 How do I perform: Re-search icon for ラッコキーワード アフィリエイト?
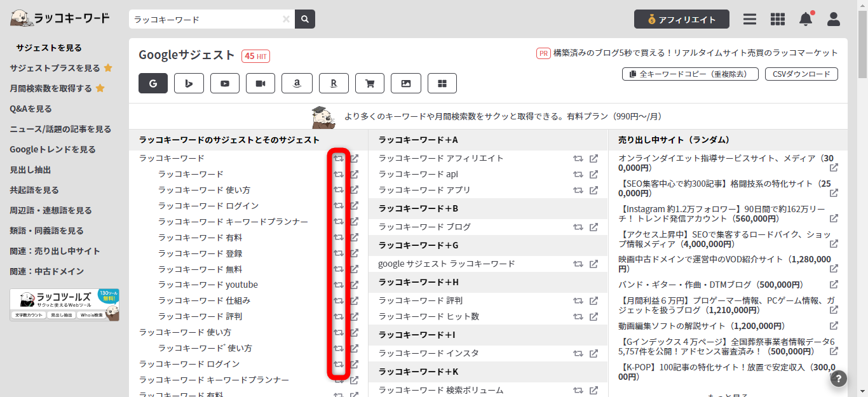578,158
